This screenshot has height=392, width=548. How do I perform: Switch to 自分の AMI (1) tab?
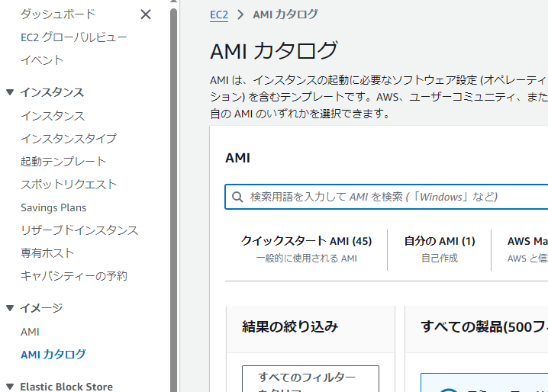point(440,249)
